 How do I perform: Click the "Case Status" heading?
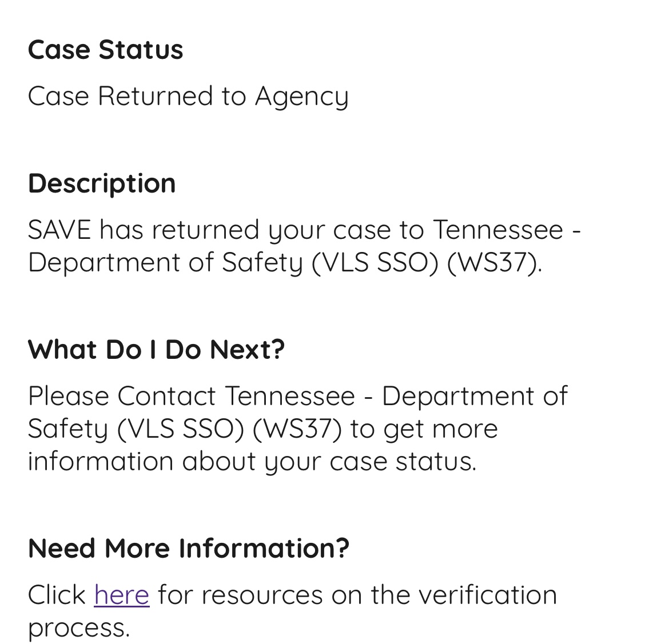[105, 50]
